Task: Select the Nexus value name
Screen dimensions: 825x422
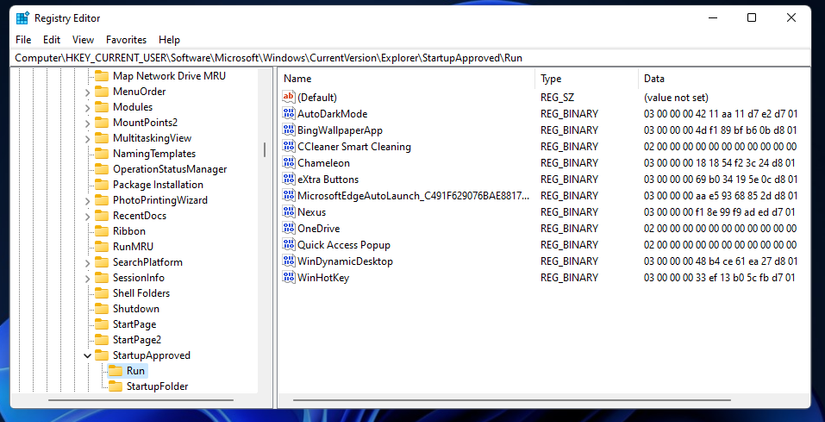Action: coord(311,212)
